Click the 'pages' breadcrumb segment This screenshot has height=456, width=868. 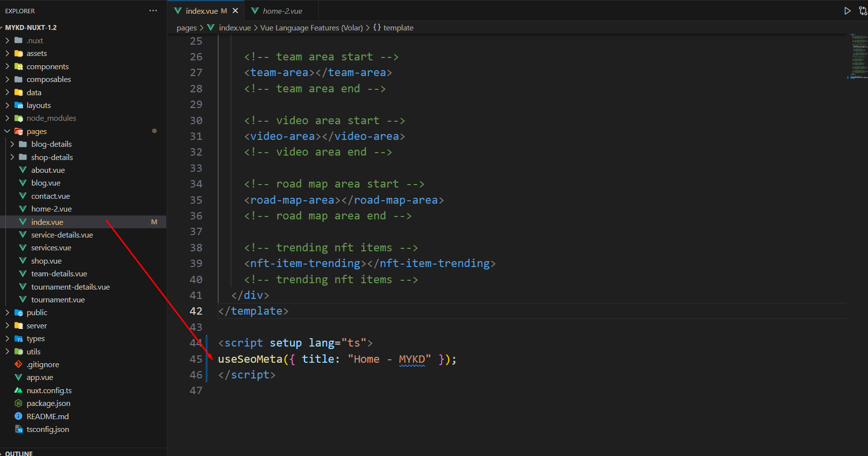(x=186, y=28)
